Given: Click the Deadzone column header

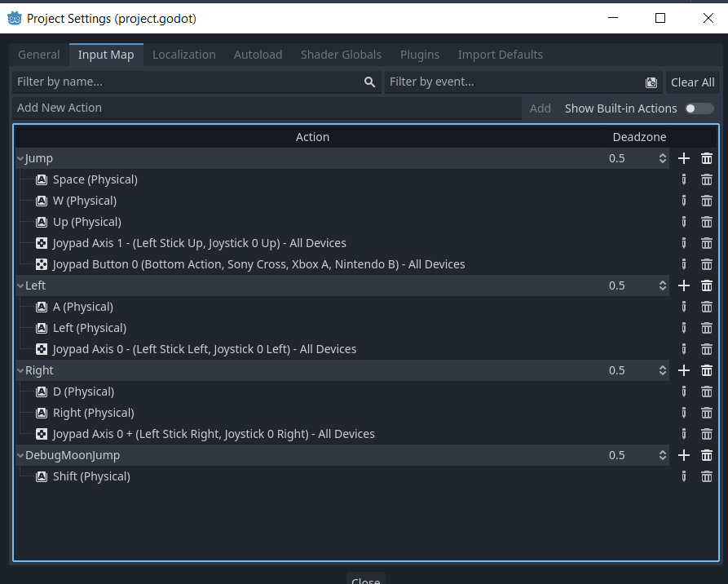Looking at the screenshot, I should point(639,137).
